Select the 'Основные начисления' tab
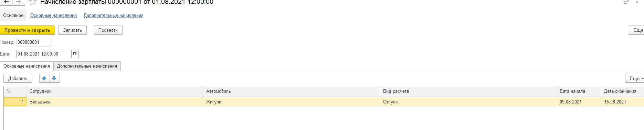Image resolution: width=644 pixels, height=130 pixels. (x=27, y=66)
